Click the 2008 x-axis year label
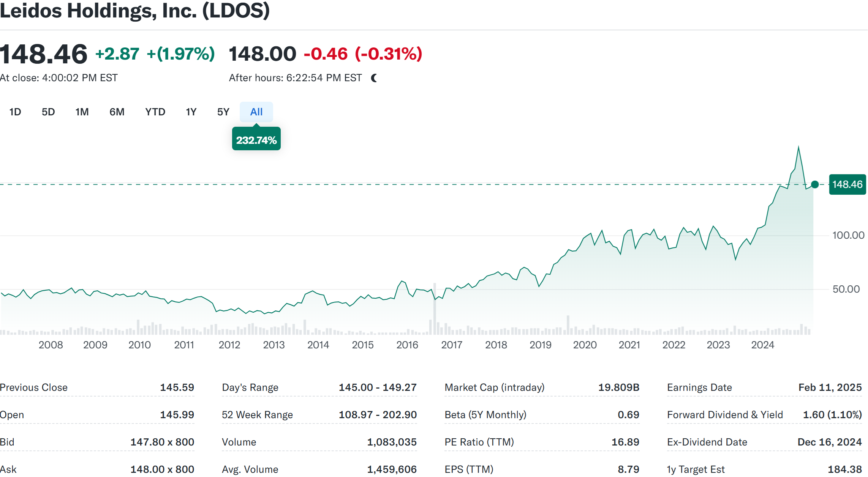The image size is (868, 477). click(51, 345)
